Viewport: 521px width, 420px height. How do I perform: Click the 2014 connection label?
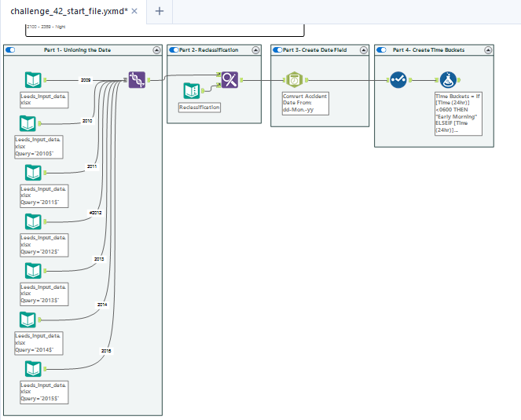[x=102, y=305]
